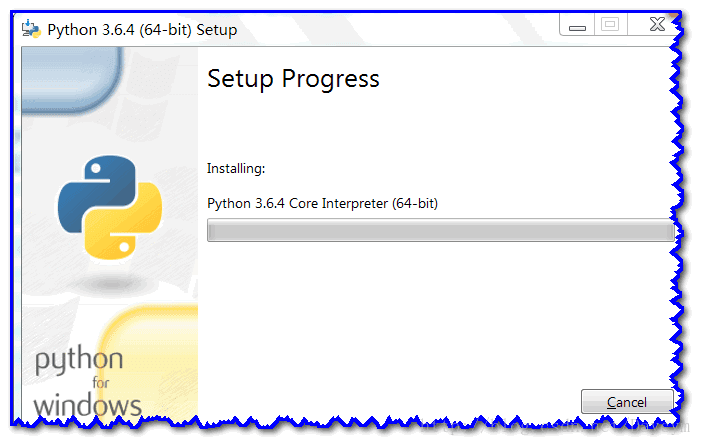
Task: Click the "windows" word in the sidebar
Action: (88, 405)
